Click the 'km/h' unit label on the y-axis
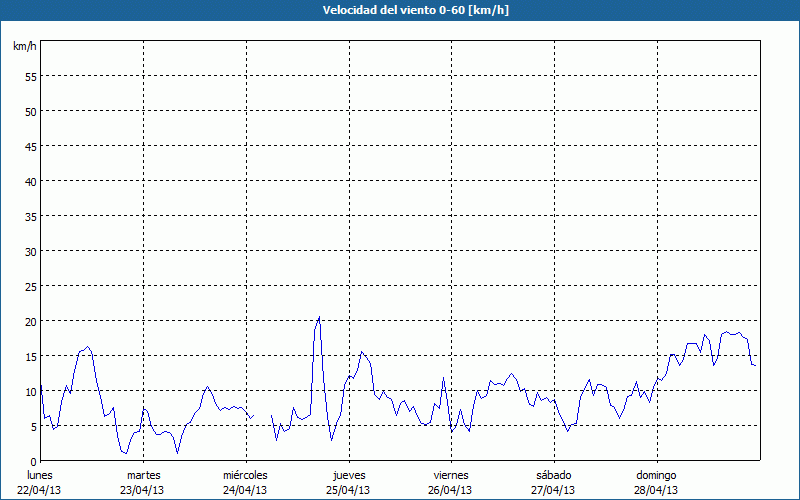Image resolution: width=800 pixels, height=500 pixels. pos(24,46)
